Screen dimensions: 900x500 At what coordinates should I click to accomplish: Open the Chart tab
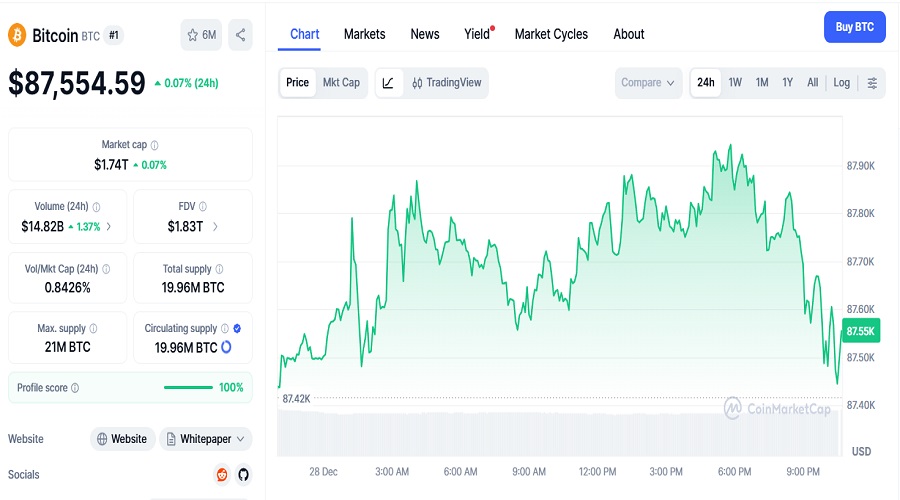coord(304,34)
